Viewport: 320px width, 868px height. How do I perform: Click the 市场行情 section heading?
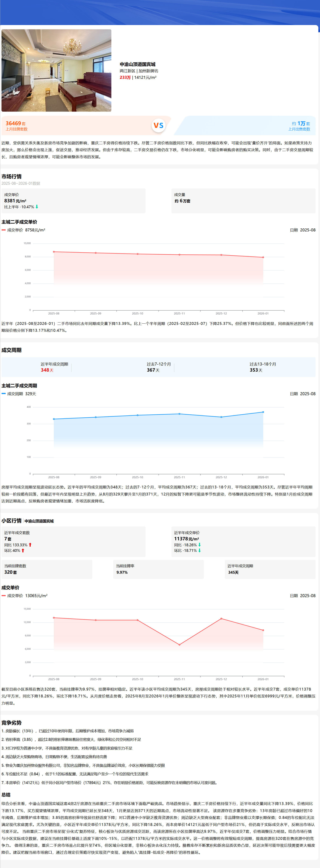(x=12, y=177)
